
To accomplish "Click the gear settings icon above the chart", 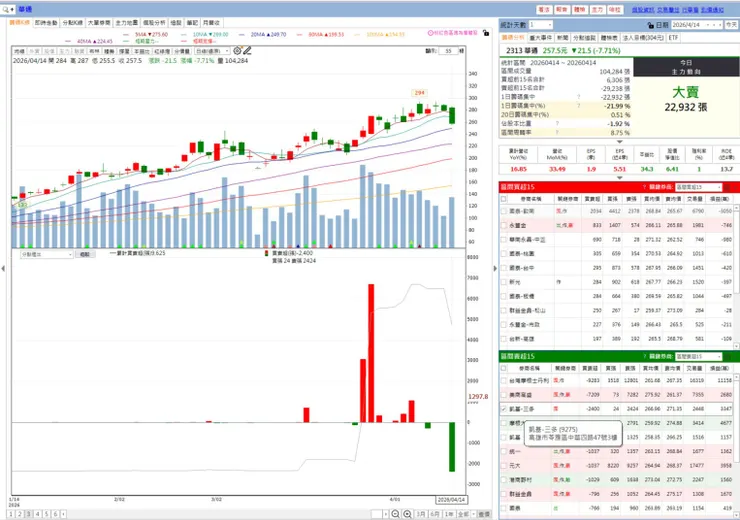I will [237, 50].
